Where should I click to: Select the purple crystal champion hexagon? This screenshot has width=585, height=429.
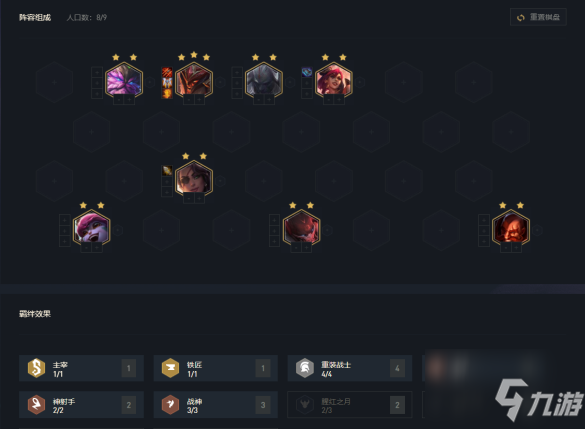[124, 81]
